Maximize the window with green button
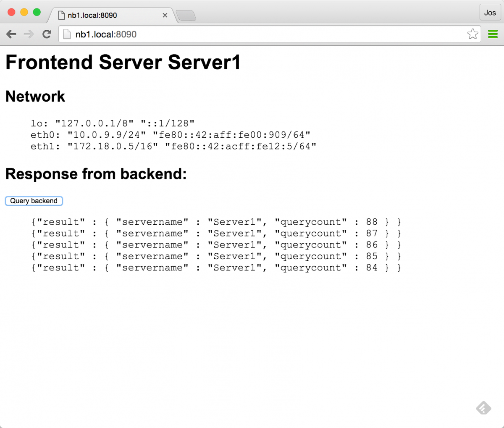 (37, 12)
